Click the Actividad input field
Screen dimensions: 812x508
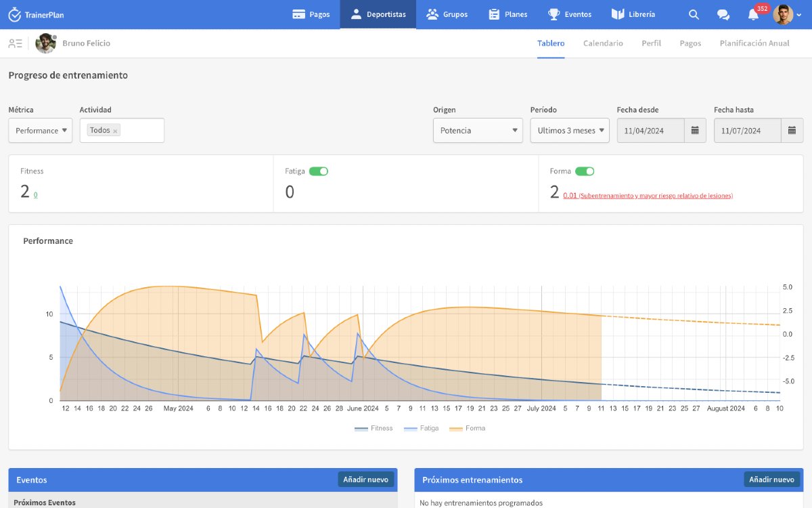click(122, 130)
